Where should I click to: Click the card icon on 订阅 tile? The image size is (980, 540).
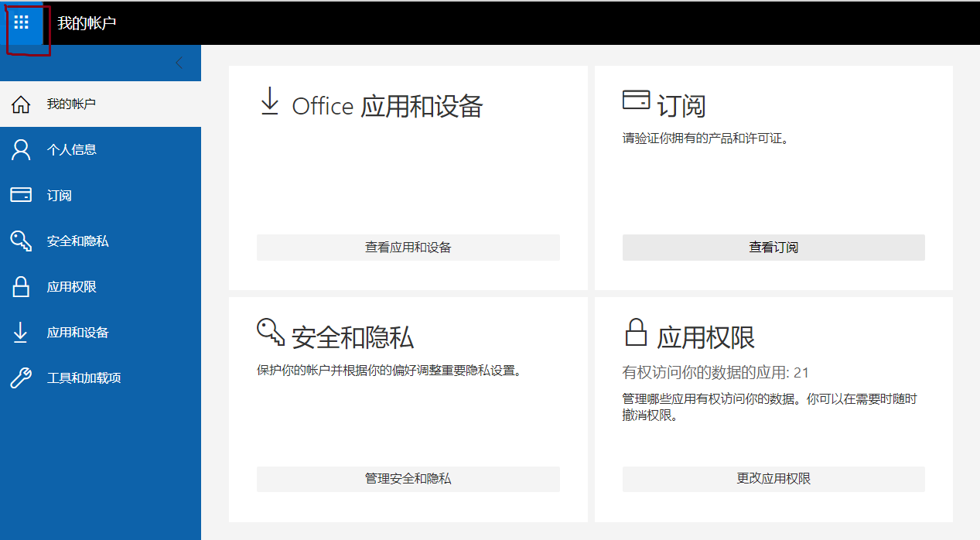[x=636, y=101]
